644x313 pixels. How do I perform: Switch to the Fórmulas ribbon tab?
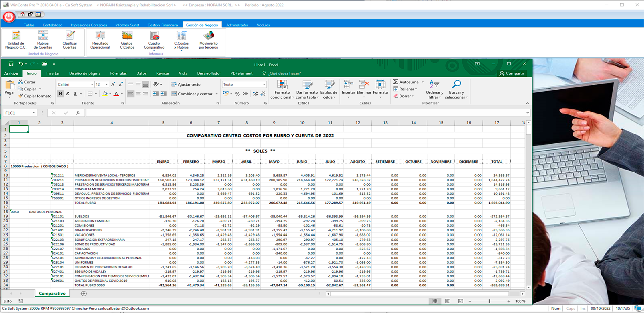tap(118, 73)
